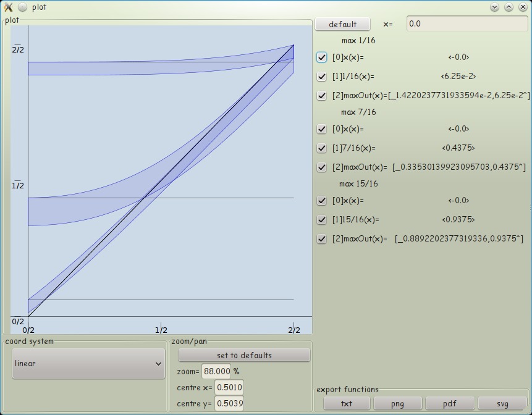Toggle [2]maxOut(x) checkbox under max 1/16
Viewport: 532px width, 415px height.
[x=322, y=96]
